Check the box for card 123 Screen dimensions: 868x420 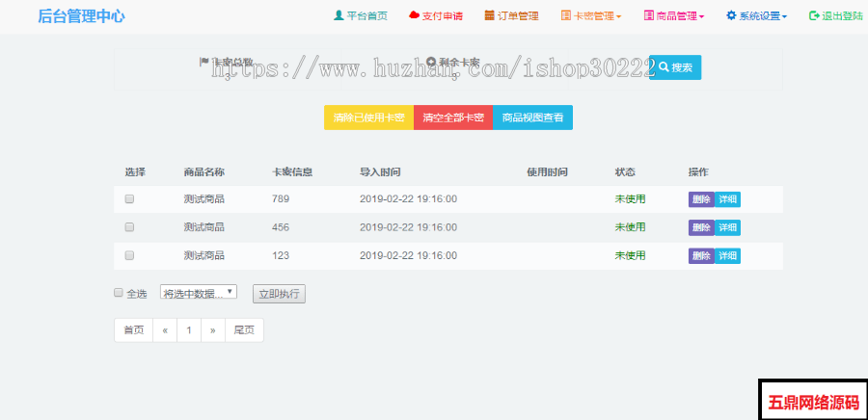(x=129, y=255)
